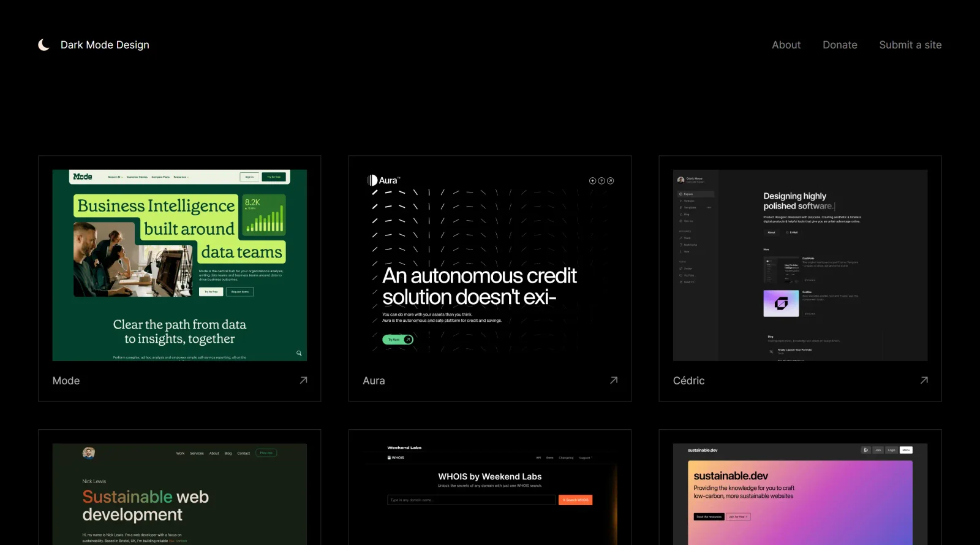Open the Submit a site page
The image size is (980, 545).
click(910, 45)
